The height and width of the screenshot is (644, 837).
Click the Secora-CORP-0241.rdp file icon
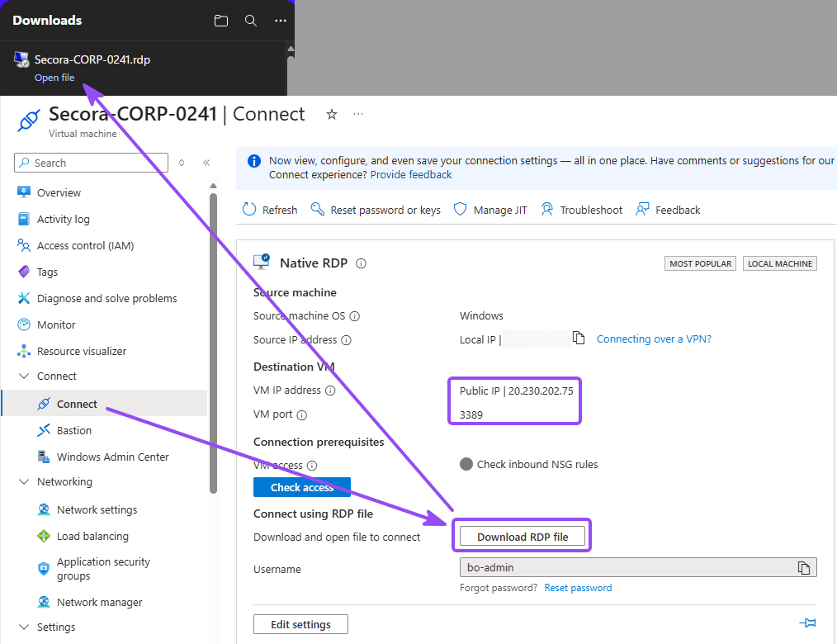coord(21,59)
